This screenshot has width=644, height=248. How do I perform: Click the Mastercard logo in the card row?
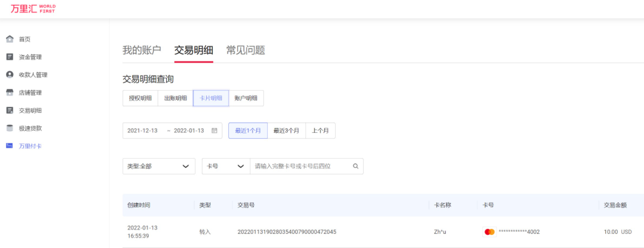tap(489, 232)
